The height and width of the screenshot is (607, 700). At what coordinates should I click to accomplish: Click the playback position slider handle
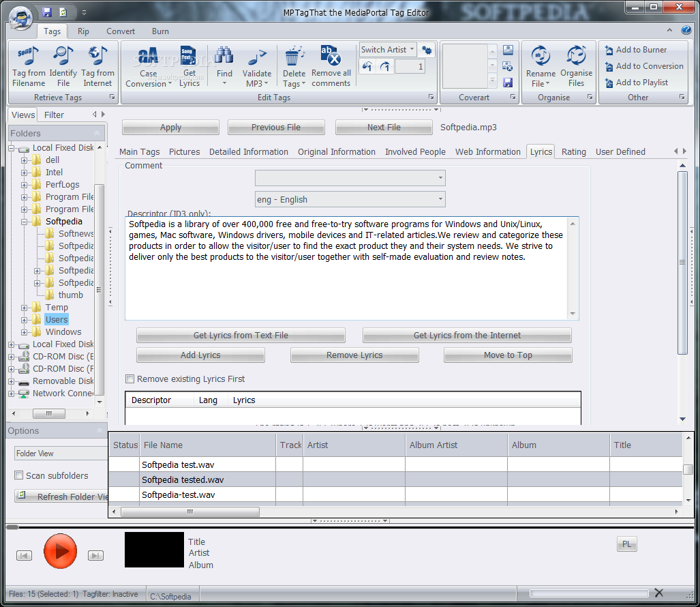(x=12, y=527)
